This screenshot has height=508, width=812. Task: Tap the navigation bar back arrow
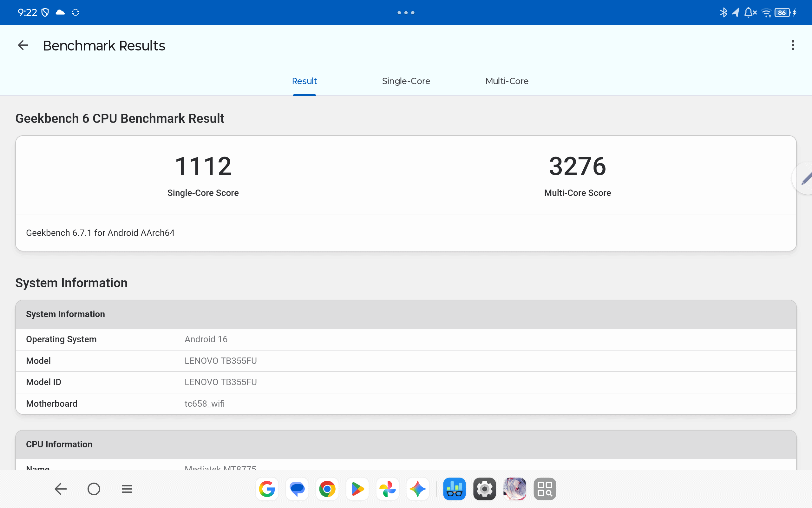[x=61, y=489]
